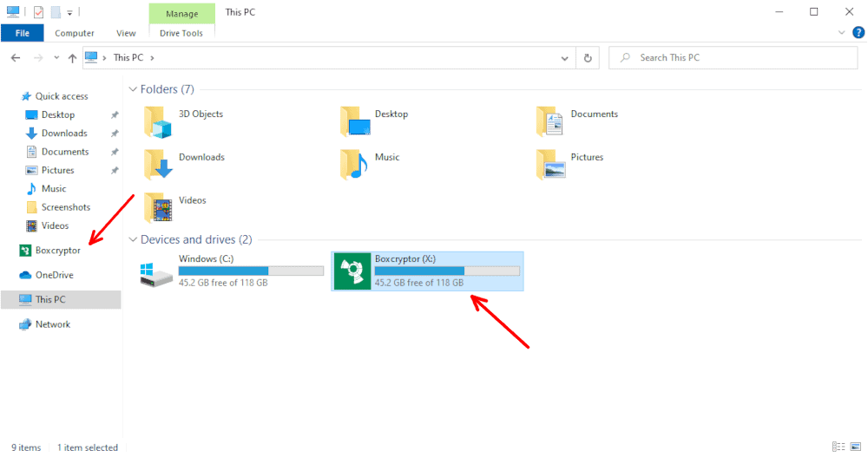868x457 pixels.
Task: Open the Music folder icon in Folders
Action: coord(354,165)
